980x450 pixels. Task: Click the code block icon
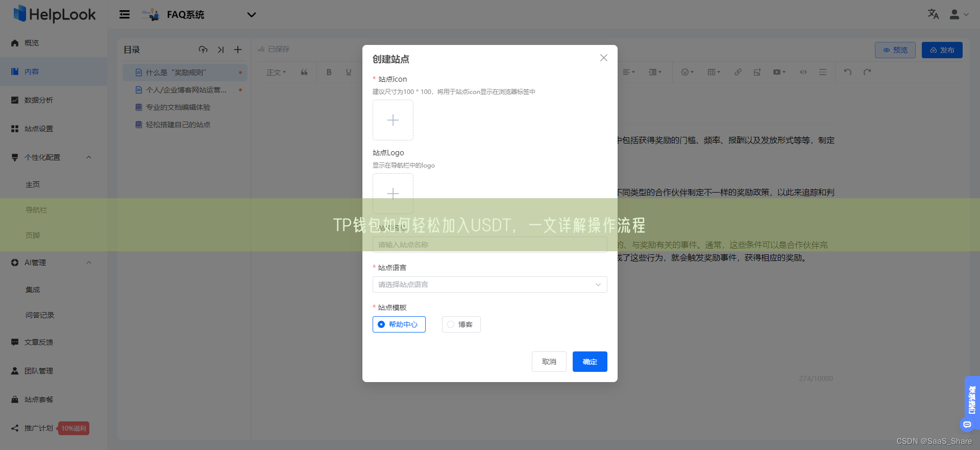pos(803,72)
